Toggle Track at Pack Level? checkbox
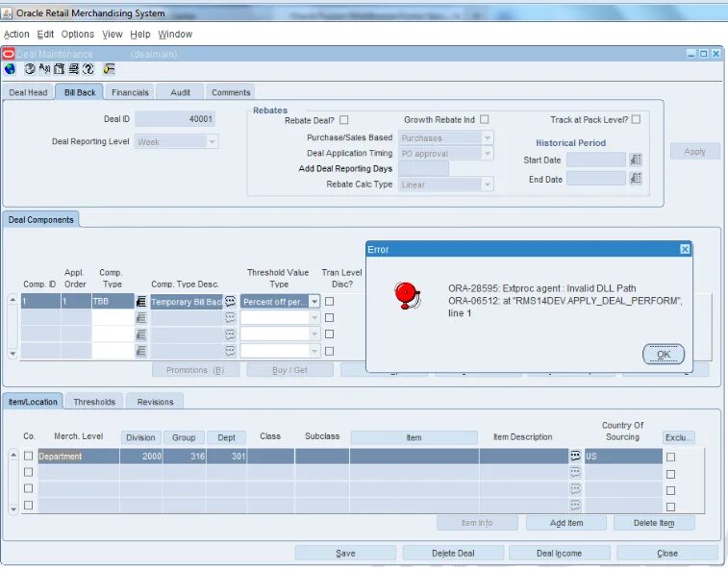This screenshot has height=569, width=728. point(636,119)
